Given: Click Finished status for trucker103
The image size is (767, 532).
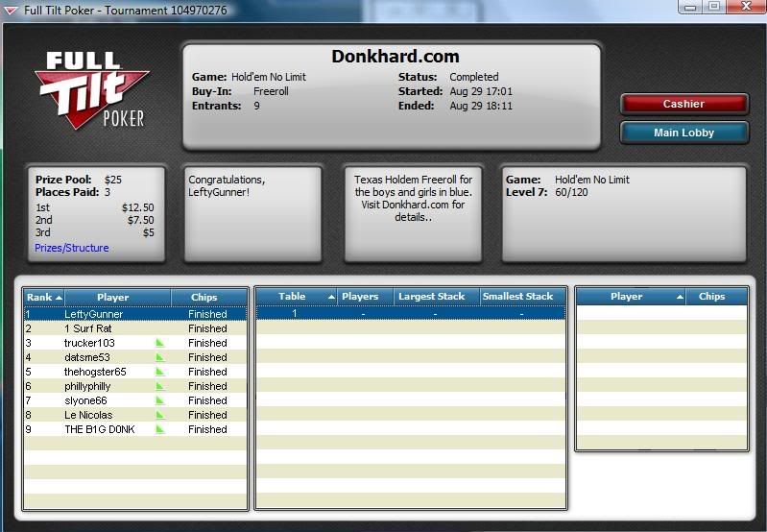Looking at the screenshot, I should point(207,343).
